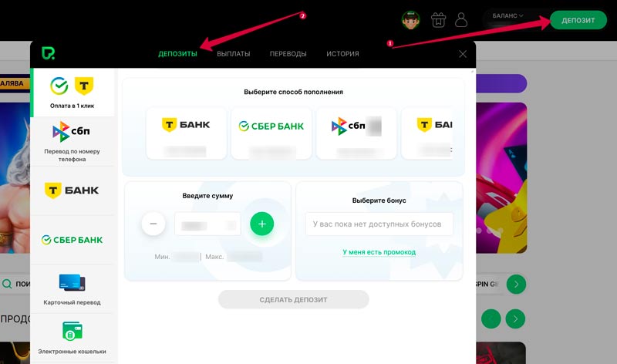Screen dimensions: 617x364
Task: Switch to the Переводы tab
Action: tap(288, 53)
